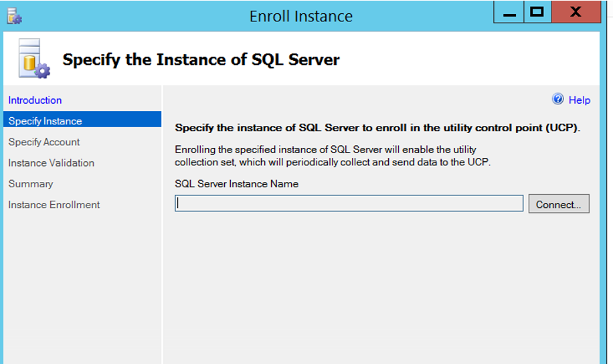The height and width of the screenshot is (364, 613).
Task: Select the Specify Instance step
Action: [82, 121]
